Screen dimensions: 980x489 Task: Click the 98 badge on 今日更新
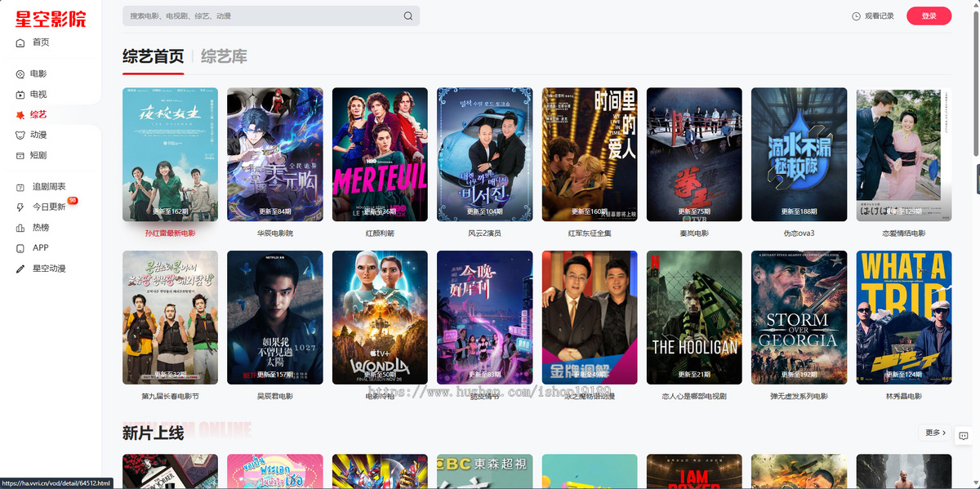pyautogui.click(x=73, y=200)
